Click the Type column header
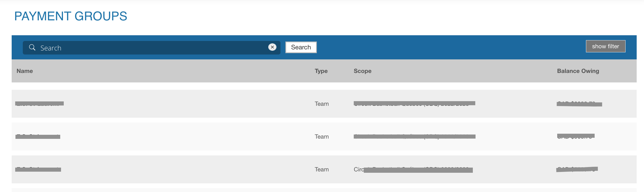 (321, 71)
